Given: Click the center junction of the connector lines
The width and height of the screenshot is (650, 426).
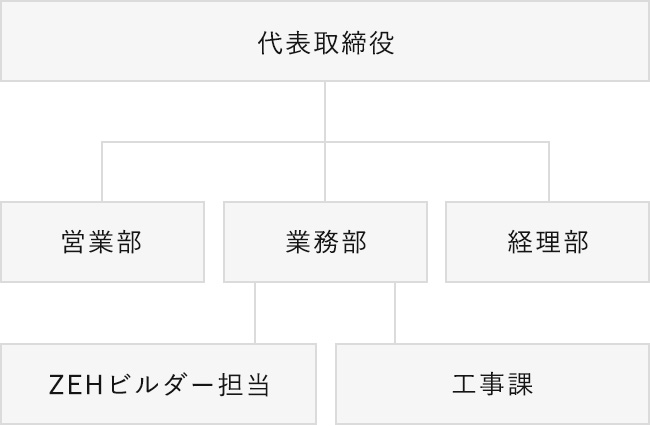Looking at the screenshot, I should click(325, 142).
